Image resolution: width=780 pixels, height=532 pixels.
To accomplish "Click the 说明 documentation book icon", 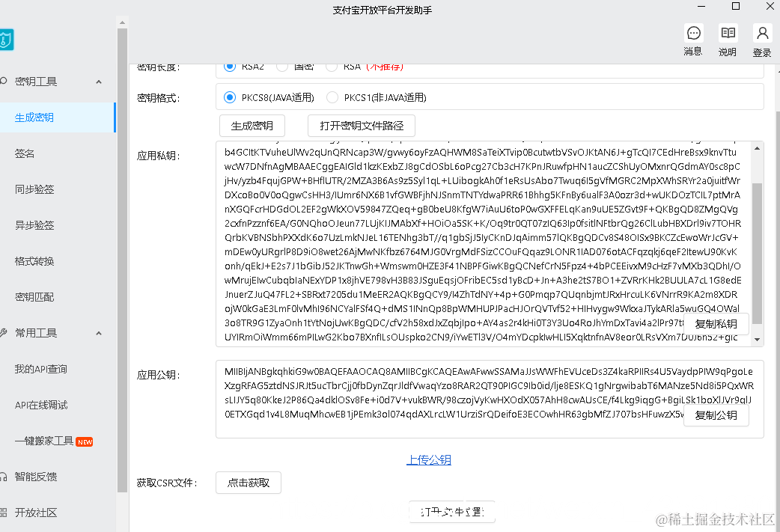I will [727, 32].
